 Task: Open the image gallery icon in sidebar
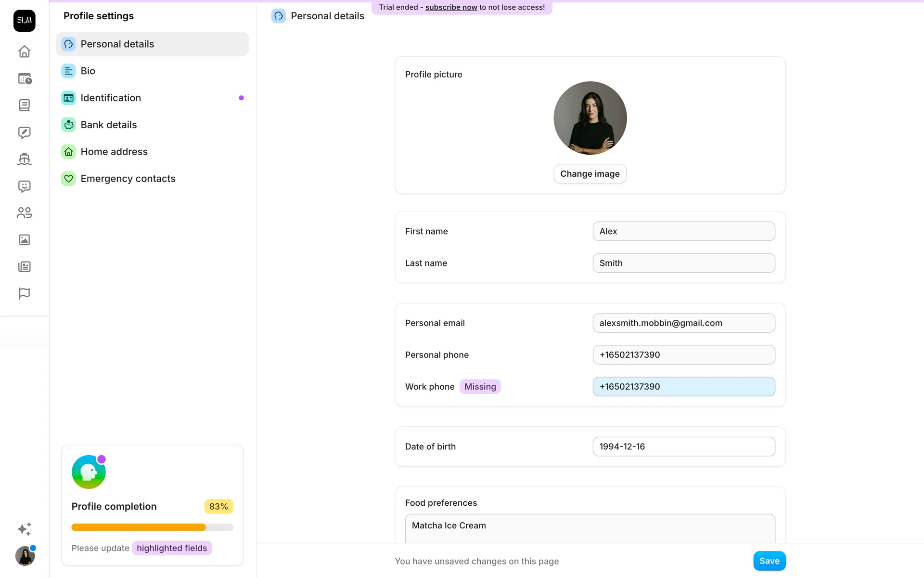tap(24, 240)
